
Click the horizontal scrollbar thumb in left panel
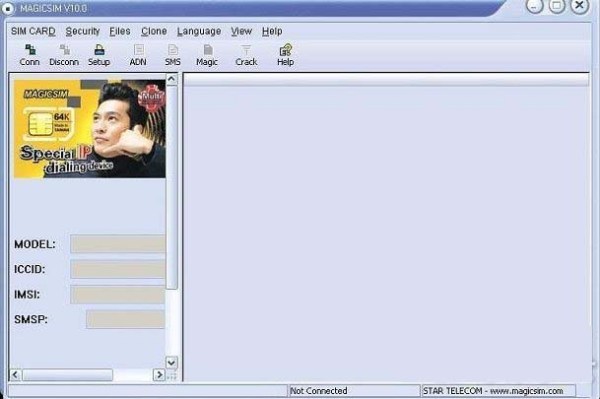pyautogui.click(x=68, y=375)
